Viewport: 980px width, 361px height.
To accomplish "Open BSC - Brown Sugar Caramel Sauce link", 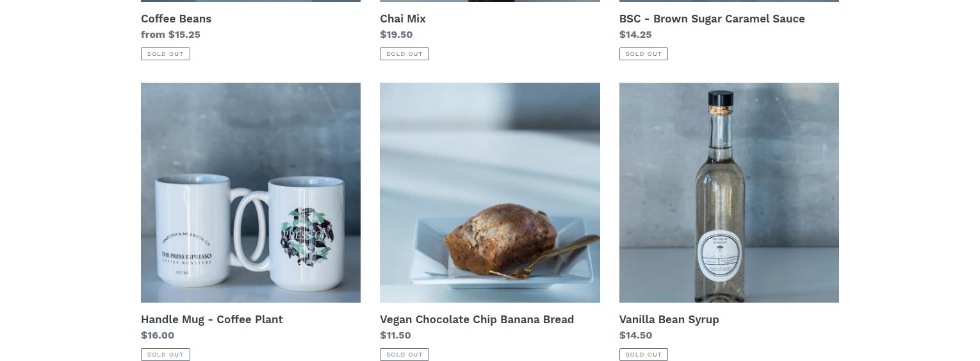I will [x=712, y=19].
